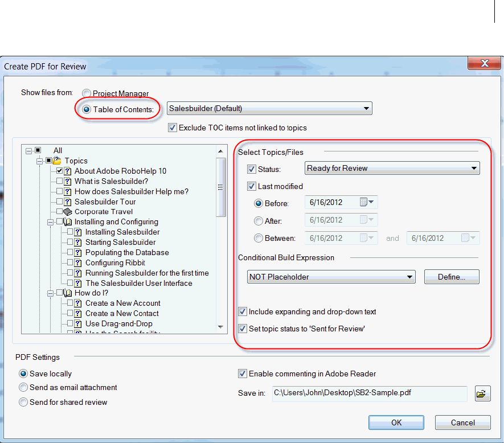The image size is (504, 443).
Task: Select the Between dates radio button
Action: (x=259, y=238)
